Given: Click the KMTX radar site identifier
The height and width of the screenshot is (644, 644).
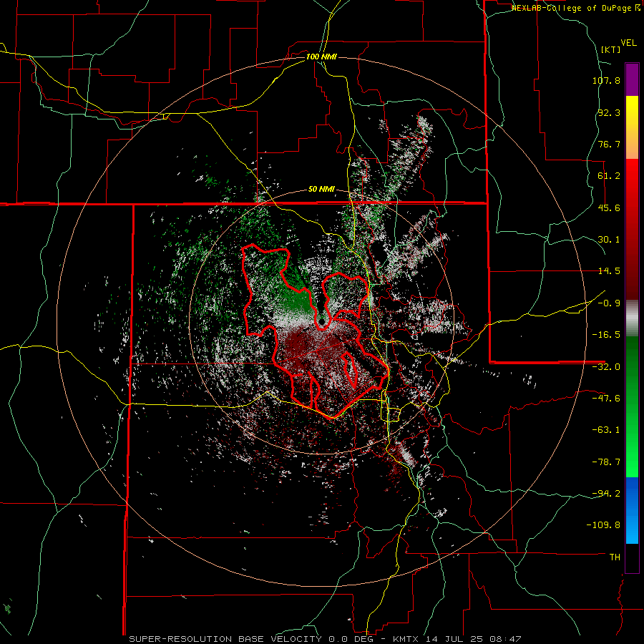Looking at the screenshot, I should click(407, 639).
